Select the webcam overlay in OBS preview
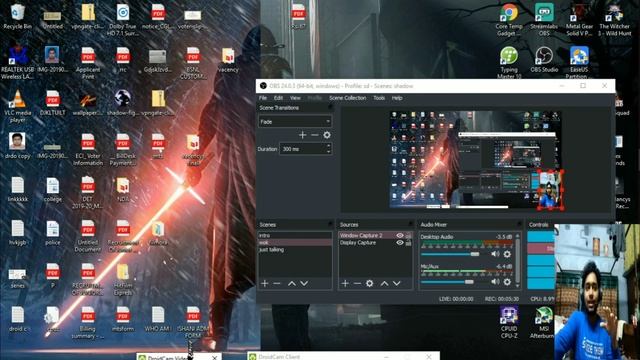This screenshot has width=640, height=360. point(550,190)
